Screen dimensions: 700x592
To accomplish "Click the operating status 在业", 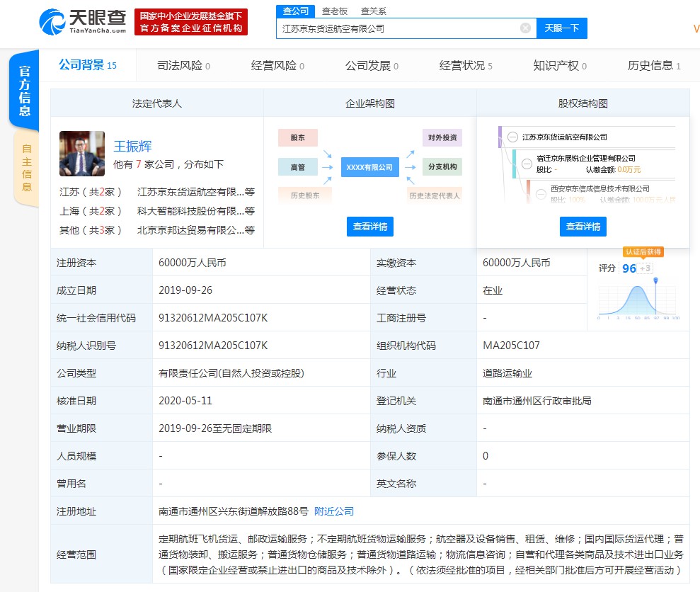I will [x=493, y=290].
